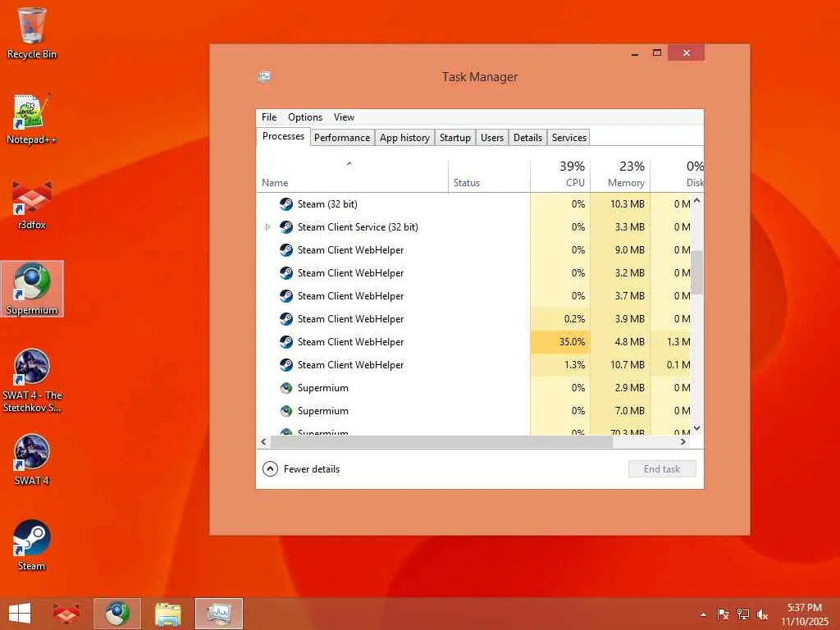Select the WebHelper row using 3.2 MB
This screenshot has height=630, width=840.
(473, 273)
